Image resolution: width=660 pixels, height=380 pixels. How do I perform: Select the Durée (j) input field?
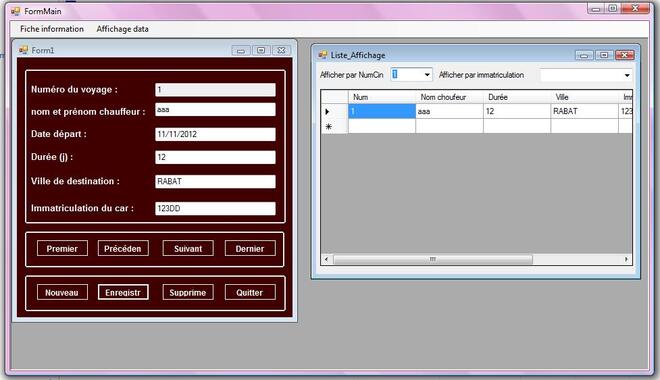pyautogui.click(x=216, y=157)
